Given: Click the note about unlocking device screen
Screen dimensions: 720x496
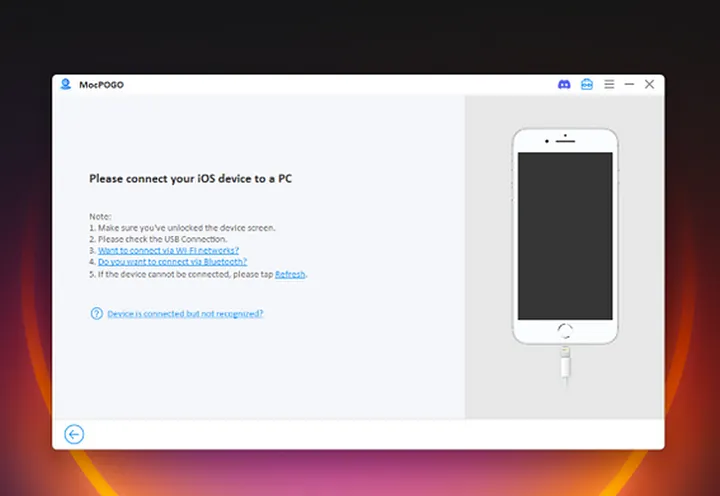Looking at the screenshot, I should tap(182, 227).
